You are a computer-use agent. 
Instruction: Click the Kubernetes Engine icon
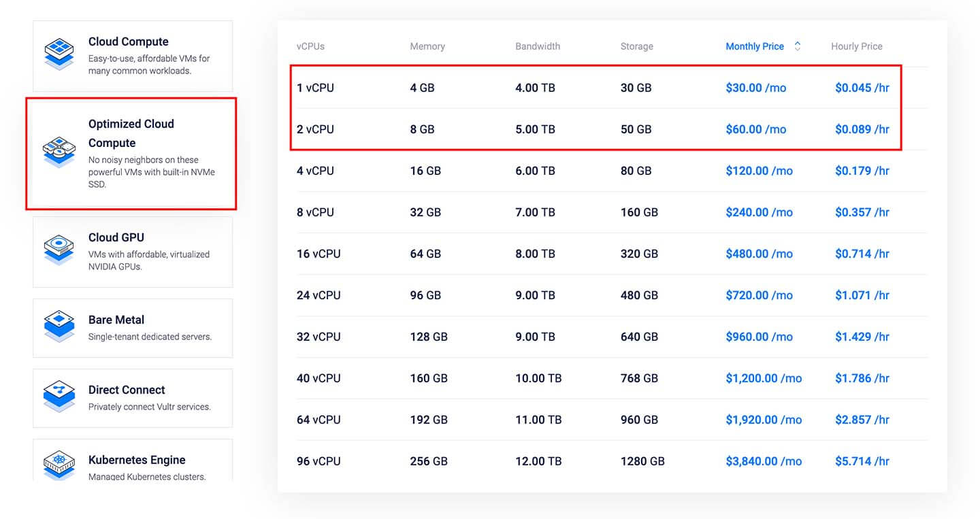59,464
